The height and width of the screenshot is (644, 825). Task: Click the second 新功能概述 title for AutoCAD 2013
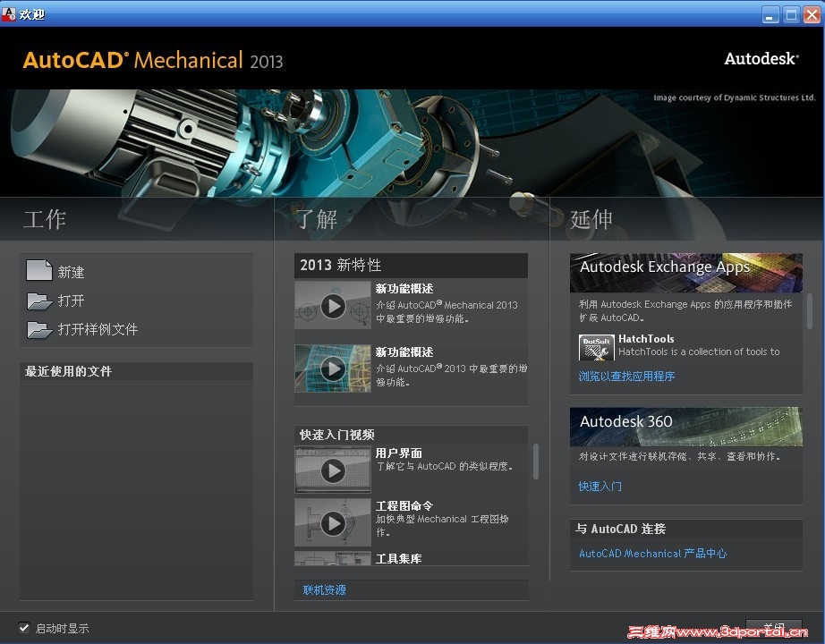point(404,352)
